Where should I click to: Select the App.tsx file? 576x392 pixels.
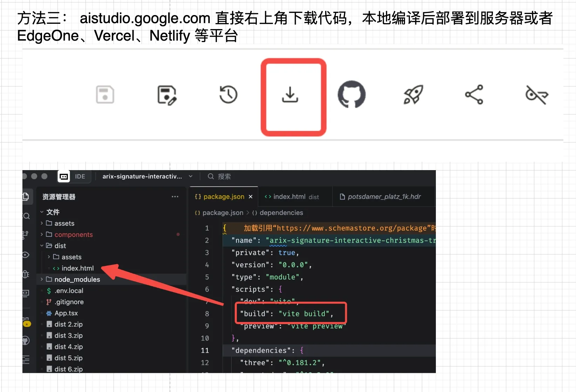coord(66,313)
